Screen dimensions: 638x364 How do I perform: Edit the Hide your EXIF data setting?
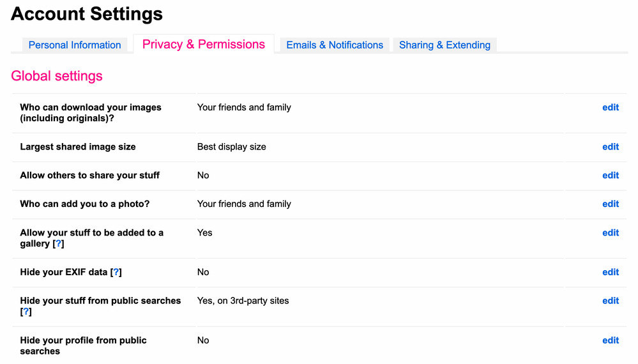click(610, 273)
